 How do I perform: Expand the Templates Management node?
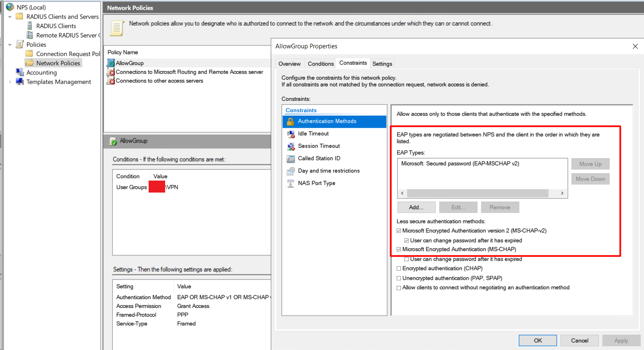tap(9, 81)
